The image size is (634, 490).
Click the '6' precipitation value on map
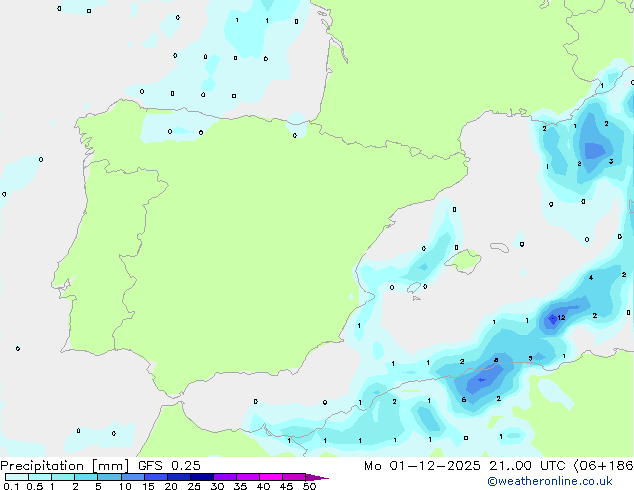pyautogui.click(x=464, y=399)
